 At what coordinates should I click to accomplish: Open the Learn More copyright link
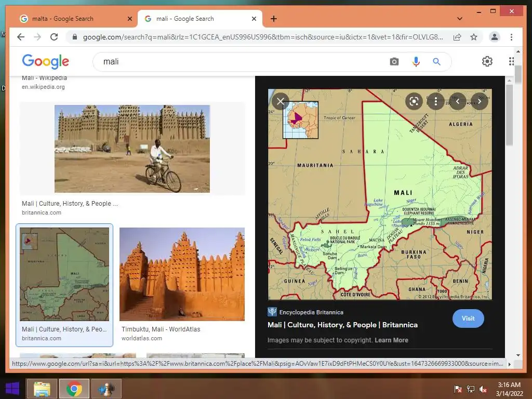pos(391,340)
